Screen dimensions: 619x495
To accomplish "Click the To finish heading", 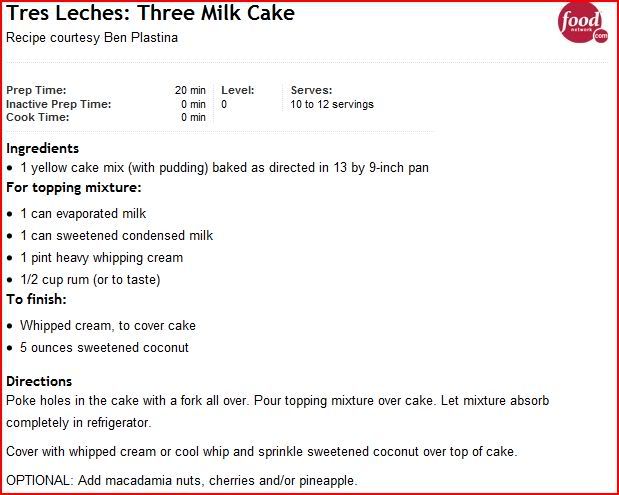I will pos(36,299).
